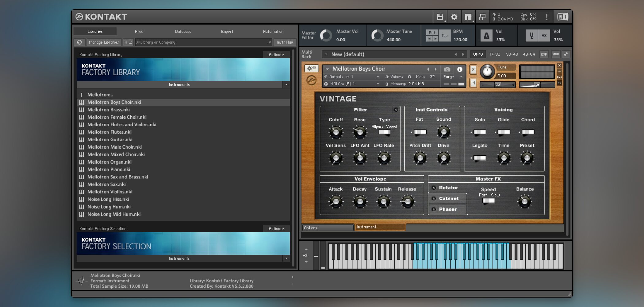Adjust the instrument volume slider
644x307 pixels.
(x=537, y=85)
